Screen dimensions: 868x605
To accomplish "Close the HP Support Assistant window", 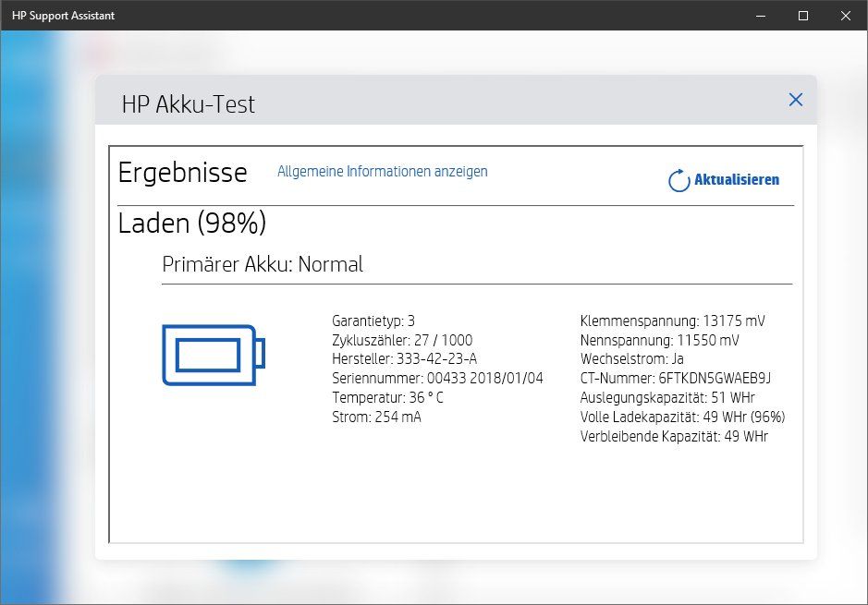I will coord(846,16).
